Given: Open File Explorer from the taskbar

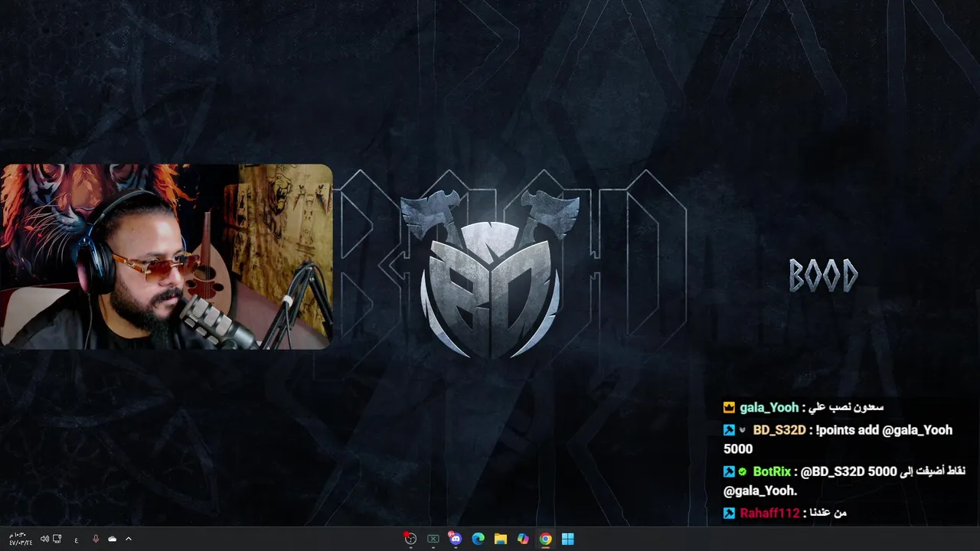Looking at the screenshot, I should point(501,539).
